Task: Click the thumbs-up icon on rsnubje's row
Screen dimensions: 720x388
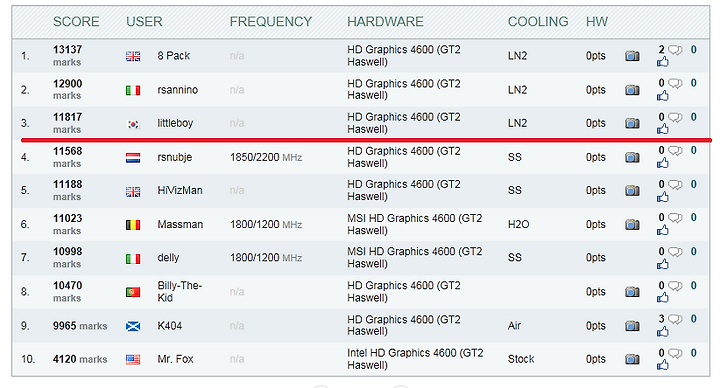Action: tap(663, 163)
